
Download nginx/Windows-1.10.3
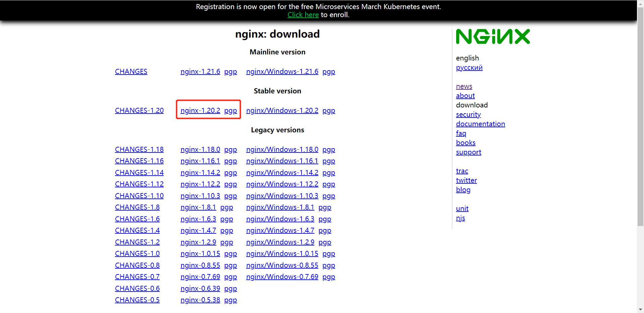click(282, 196)
